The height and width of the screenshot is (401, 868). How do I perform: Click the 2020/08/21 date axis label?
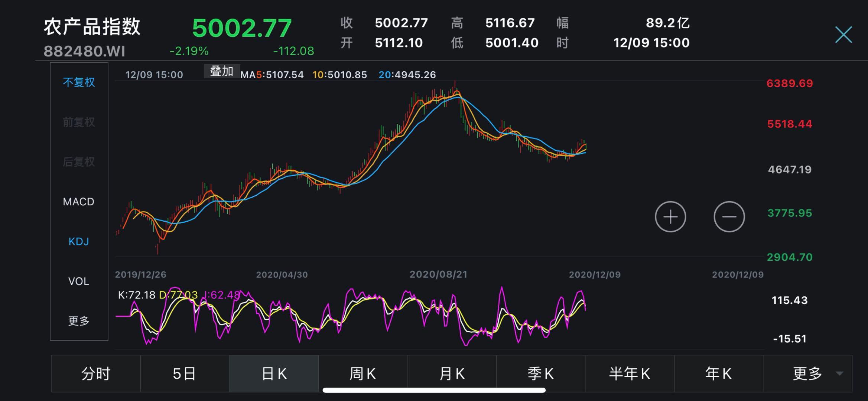439,274
